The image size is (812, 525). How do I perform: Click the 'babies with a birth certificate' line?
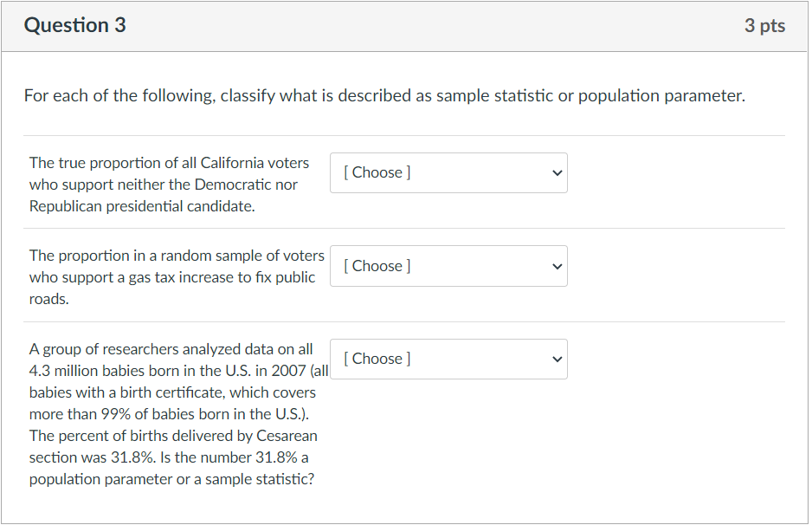(172, 392)
